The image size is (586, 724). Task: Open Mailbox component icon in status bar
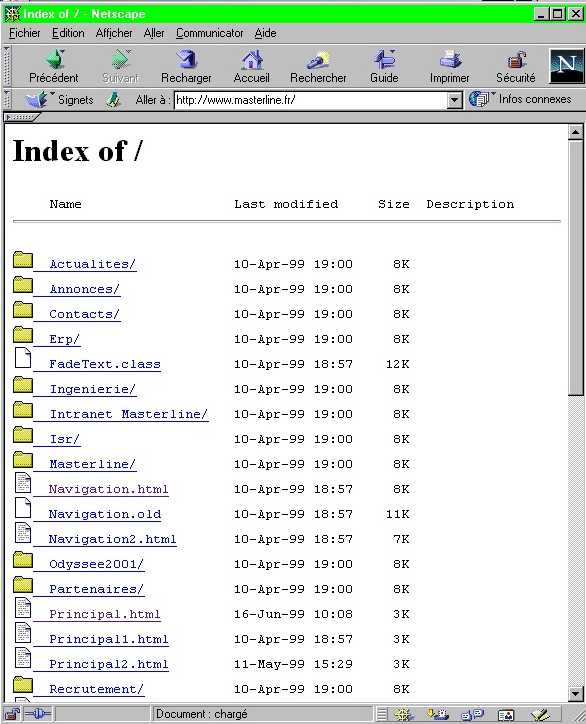437,715
